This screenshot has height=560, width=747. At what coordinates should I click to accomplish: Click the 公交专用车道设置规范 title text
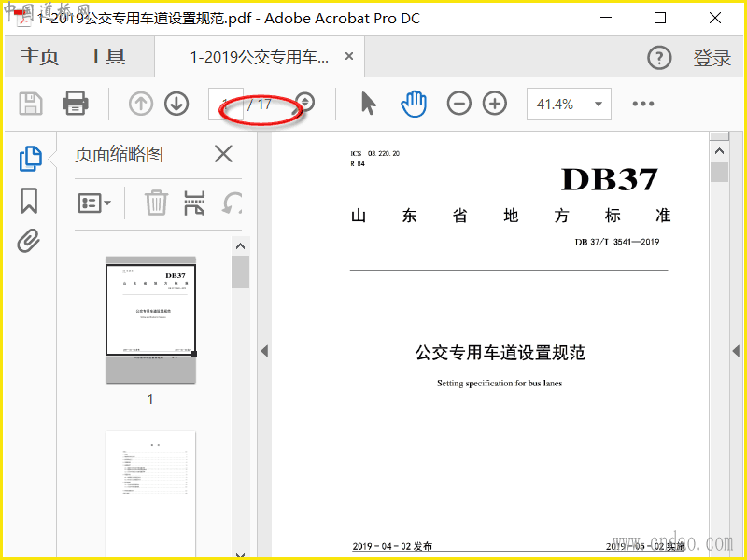tap(500, 353)
